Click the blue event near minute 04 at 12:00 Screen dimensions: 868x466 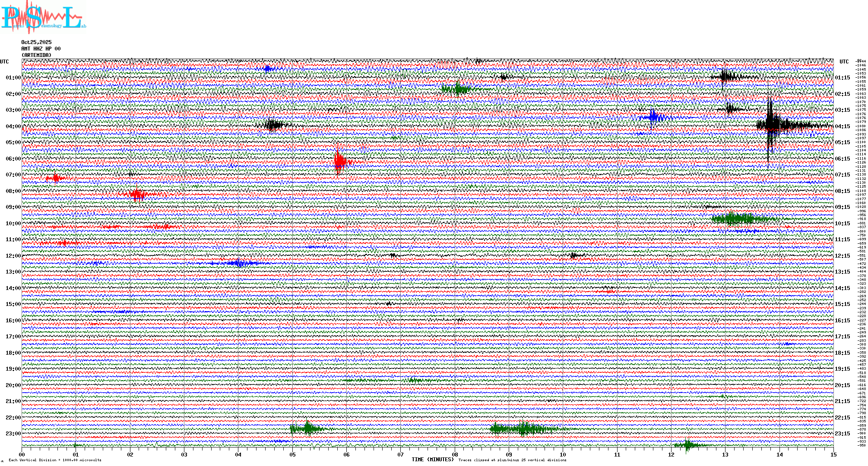[x=238, y=263]
